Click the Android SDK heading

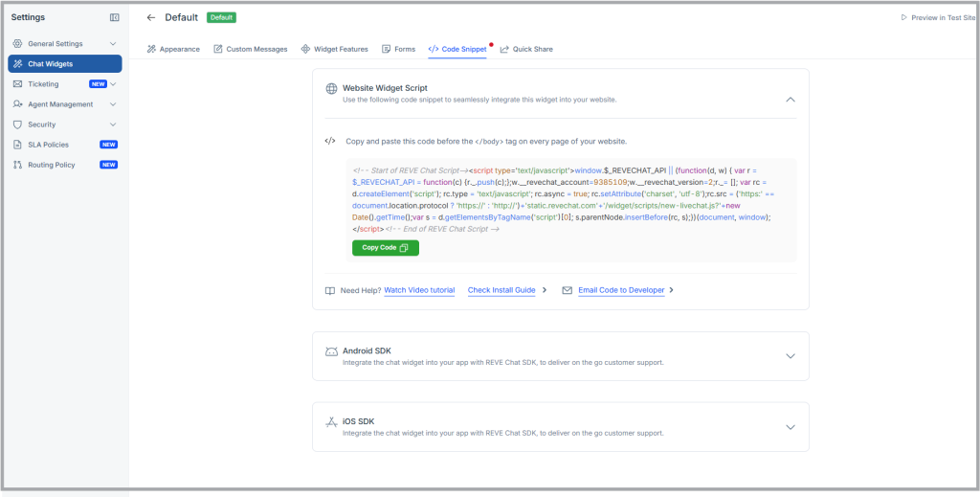(x=367, y=350)
